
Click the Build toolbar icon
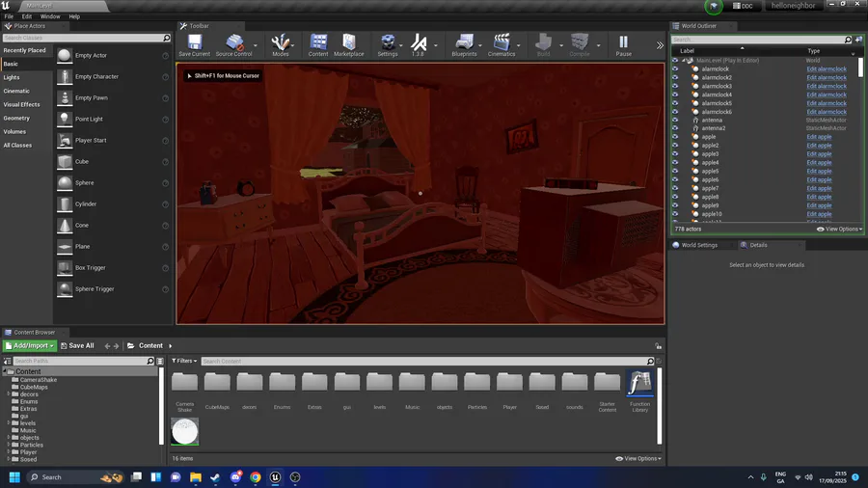tap(543, 42)
